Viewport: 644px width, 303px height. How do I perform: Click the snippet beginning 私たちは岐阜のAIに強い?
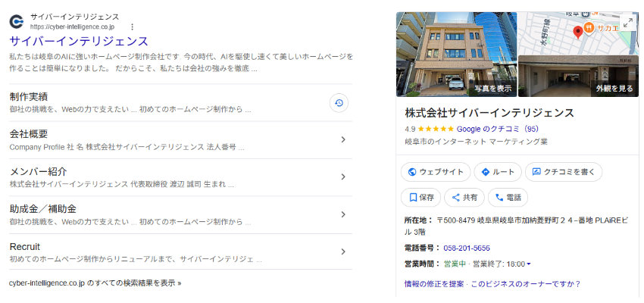[181, 62]
